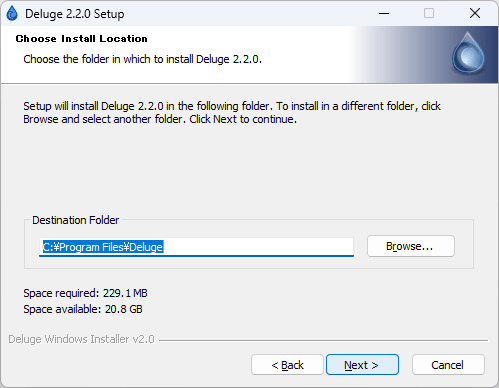This screenshot has height=388, width=499.
Task: Continue installation by clicking Next
Action: [x=362, y=365]
